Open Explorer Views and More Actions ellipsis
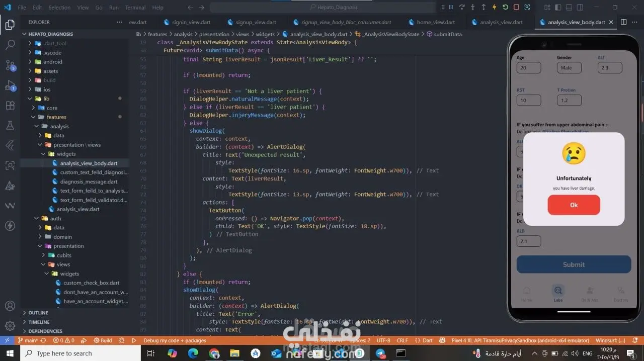644x361 pixels. pyautogui.click(x=119, y=22)
